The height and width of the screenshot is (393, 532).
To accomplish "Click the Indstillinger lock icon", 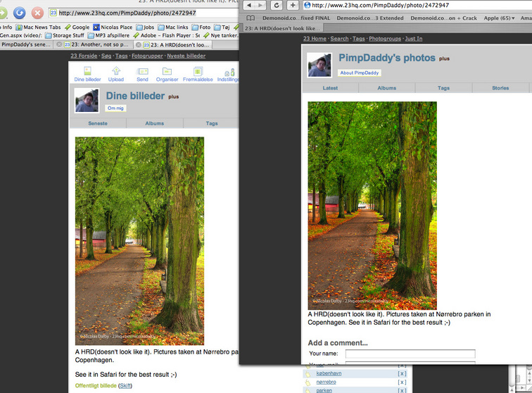I will [229, 72].
